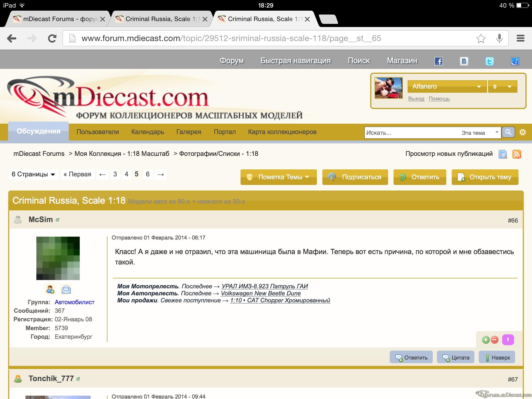Viewport: 532px width, 399px height.
Task: Click the top Ответить button
Action: (420, 177)
